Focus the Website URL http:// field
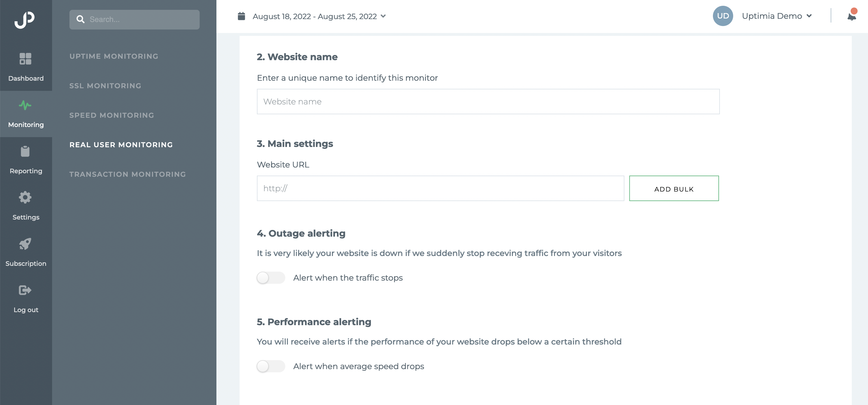 pos(440,188)
